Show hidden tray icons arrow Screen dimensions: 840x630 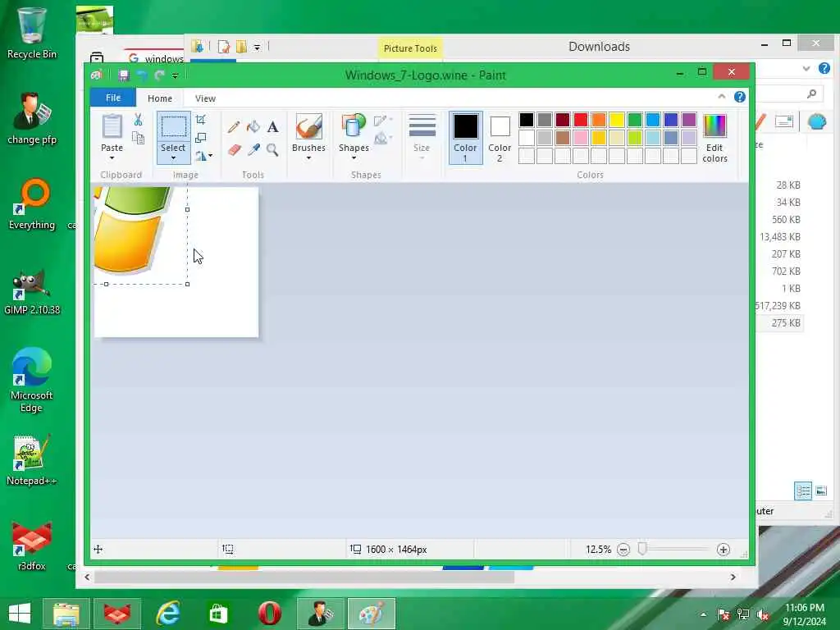pyautogui.click(x=703, y=615)
